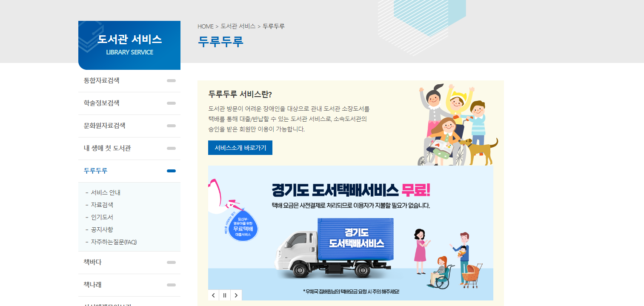Collapse the 두루두루 submenu bar icon
Viewport: 644px width, 306px height.
click(171, 171)
